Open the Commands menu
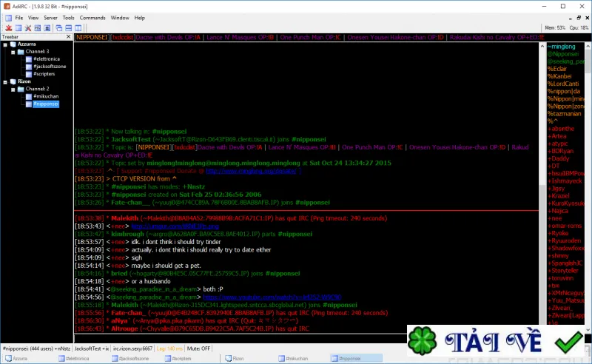592x364 pixels. pos(92,18)
